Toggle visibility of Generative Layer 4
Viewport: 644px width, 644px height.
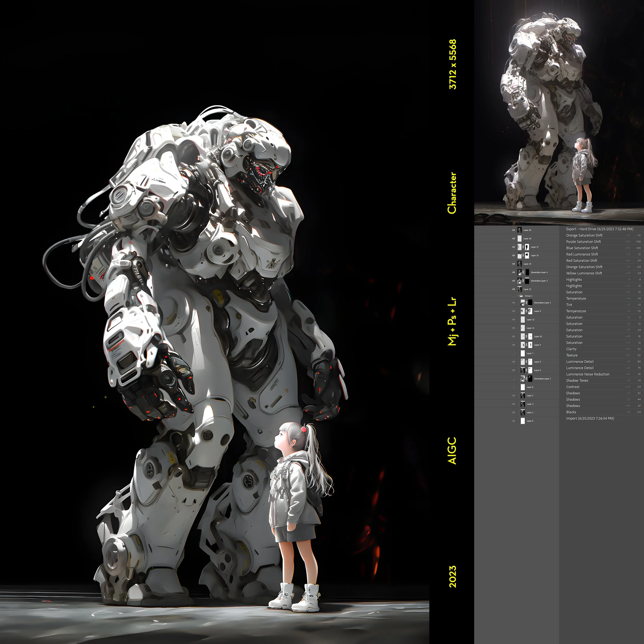(513, 272)
